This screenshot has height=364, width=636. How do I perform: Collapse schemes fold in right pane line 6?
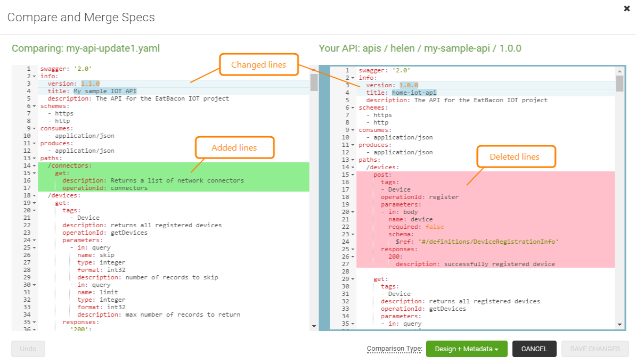(x=353, y=108)
